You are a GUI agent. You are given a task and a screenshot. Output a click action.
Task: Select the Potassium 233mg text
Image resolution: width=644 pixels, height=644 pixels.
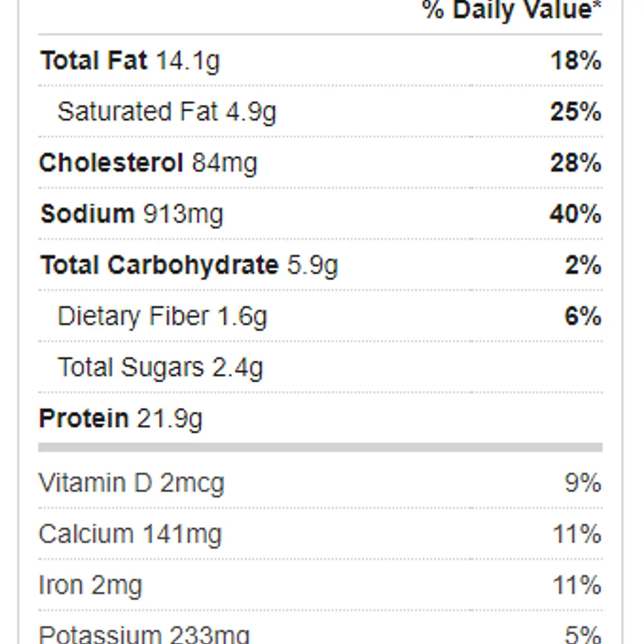pos(144,635)
